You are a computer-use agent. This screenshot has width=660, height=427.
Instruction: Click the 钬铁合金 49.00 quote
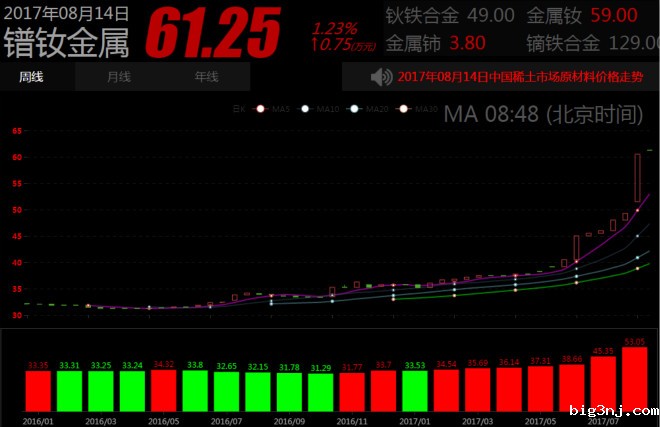pyautogui.click(x=450, y=15)
